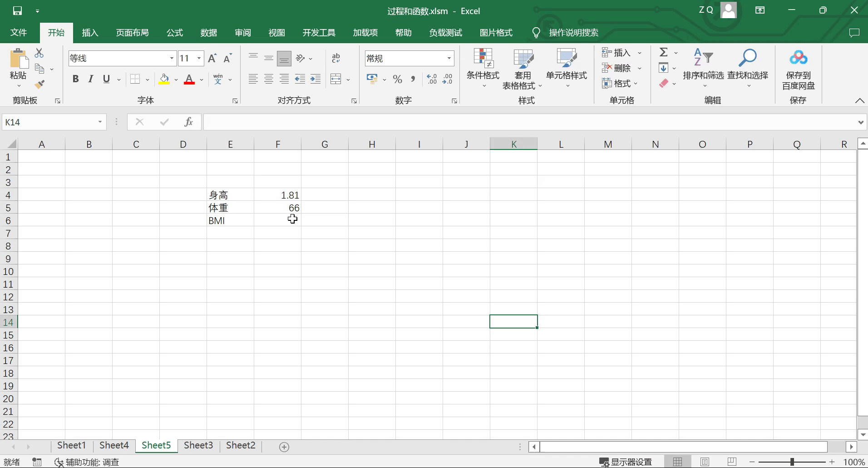The image size is (868, 468).
Task: Open font name dropdown
Action: pyautogui.click(x=172, y=58)
